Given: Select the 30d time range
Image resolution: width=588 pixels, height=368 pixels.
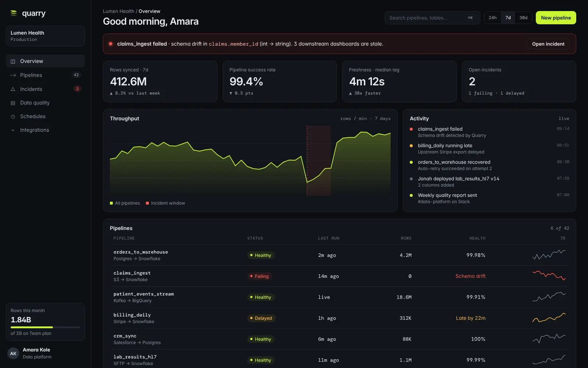Looking at the screenshot, I should coord(523,18).
